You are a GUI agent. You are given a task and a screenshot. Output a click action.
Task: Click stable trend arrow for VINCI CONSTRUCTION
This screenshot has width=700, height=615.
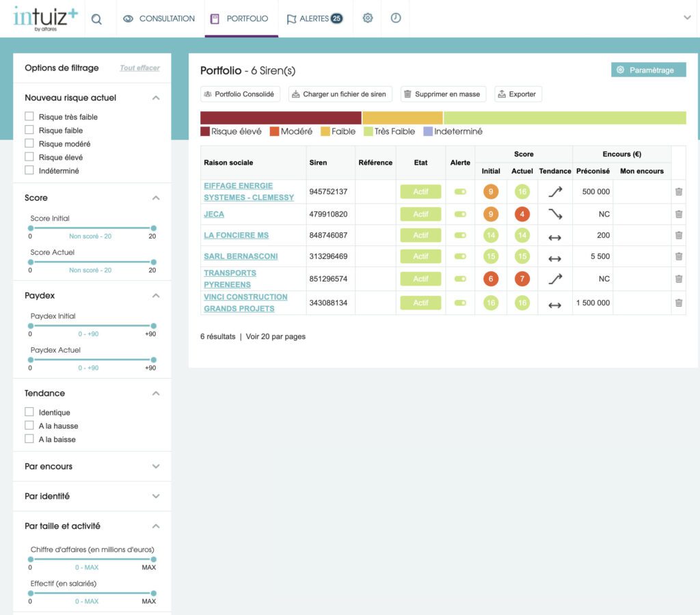click(554, 305)
